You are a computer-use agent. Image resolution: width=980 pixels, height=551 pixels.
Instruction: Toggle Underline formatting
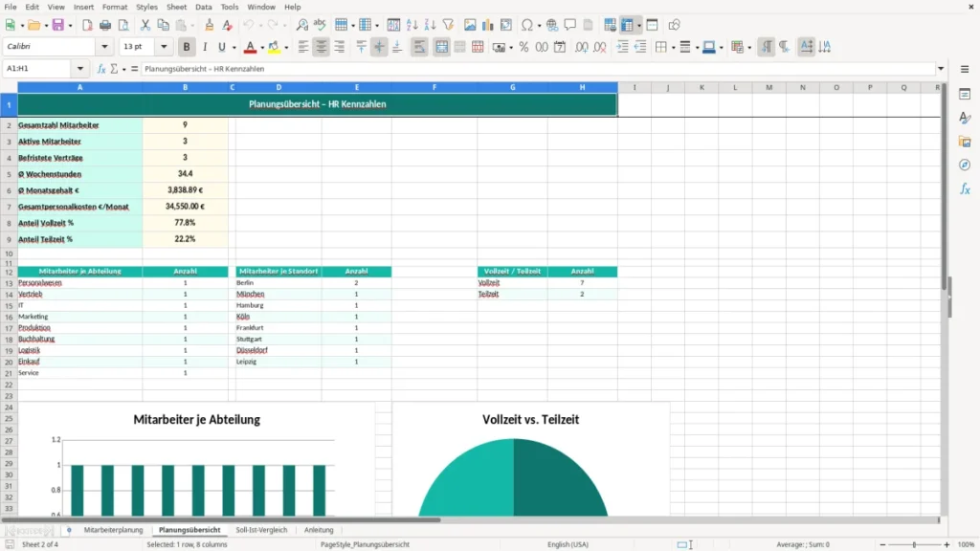(x=221, y=47)
